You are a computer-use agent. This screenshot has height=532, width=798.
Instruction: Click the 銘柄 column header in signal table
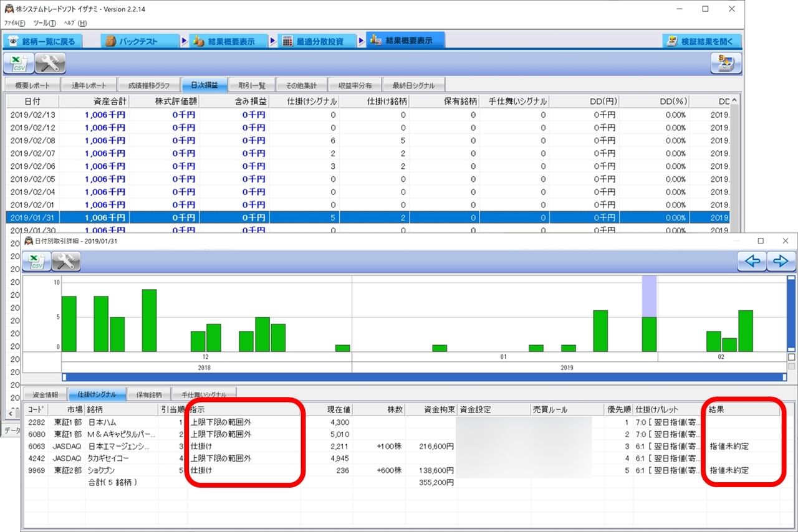122,410
